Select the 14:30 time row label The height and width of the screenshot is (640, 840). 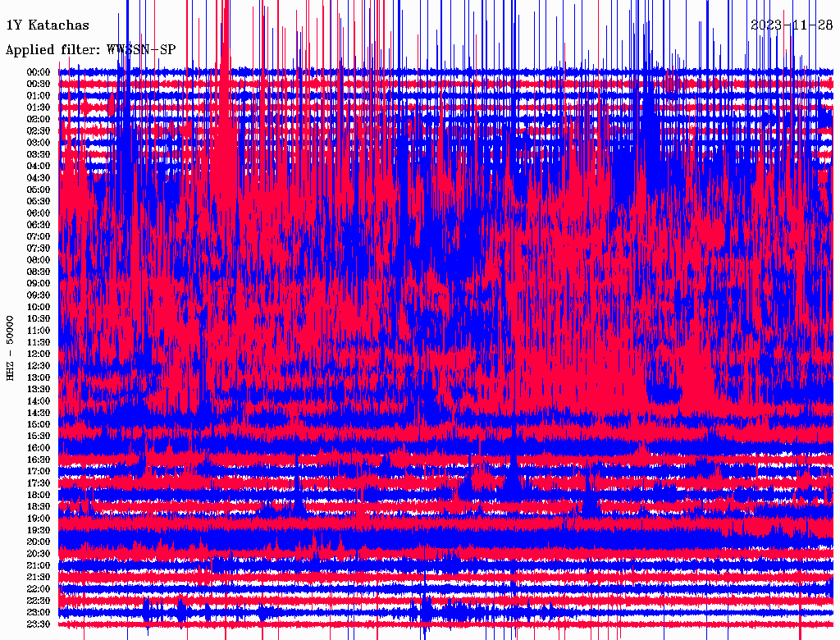39,413
